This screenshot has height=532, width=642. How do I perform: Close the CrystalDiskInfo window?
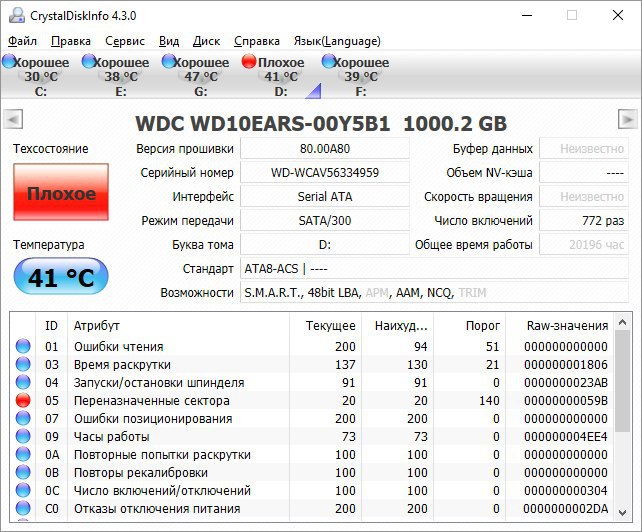tap(617, 16)
